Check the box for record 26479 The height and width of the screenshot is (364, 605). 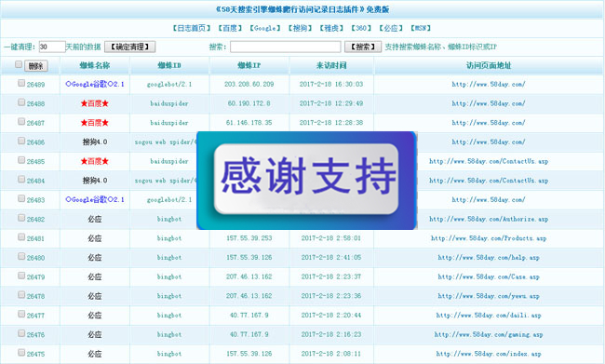pyautogui.click(x=21, y=276)
